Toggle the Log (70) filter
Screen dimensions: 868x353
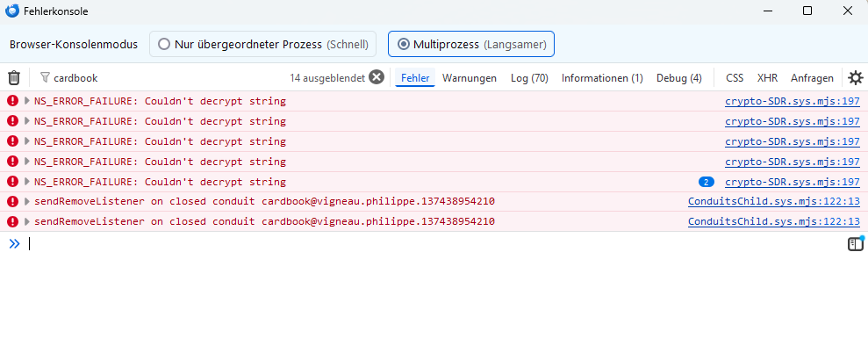coord(529,78)
